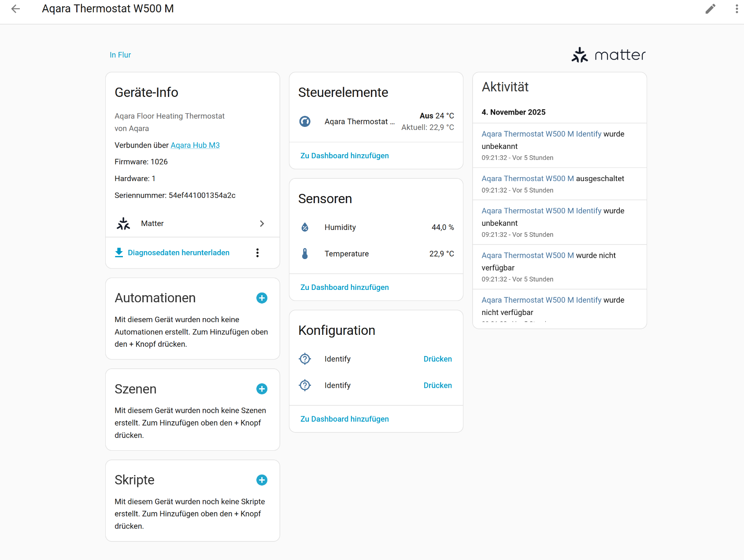Viewport: 744px width, 560px height.
Task: Expand the Matter integration chevron
Action: tap(262, 224)
